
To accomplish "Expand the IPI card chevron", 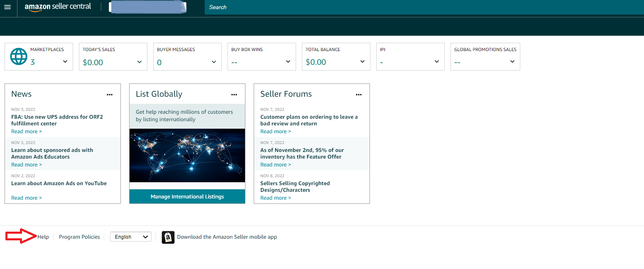I will 437,62.
